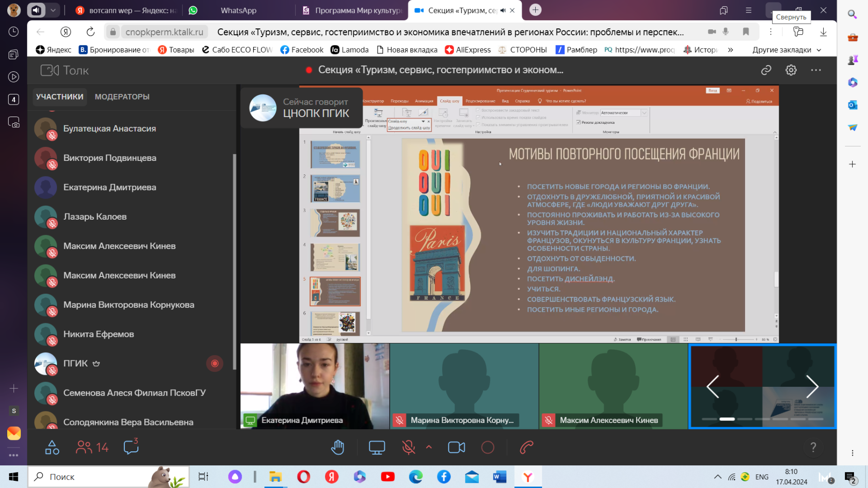This screenshot has width=868, height=488.
Task: Show hidden system tray icons
Action: 718,477
